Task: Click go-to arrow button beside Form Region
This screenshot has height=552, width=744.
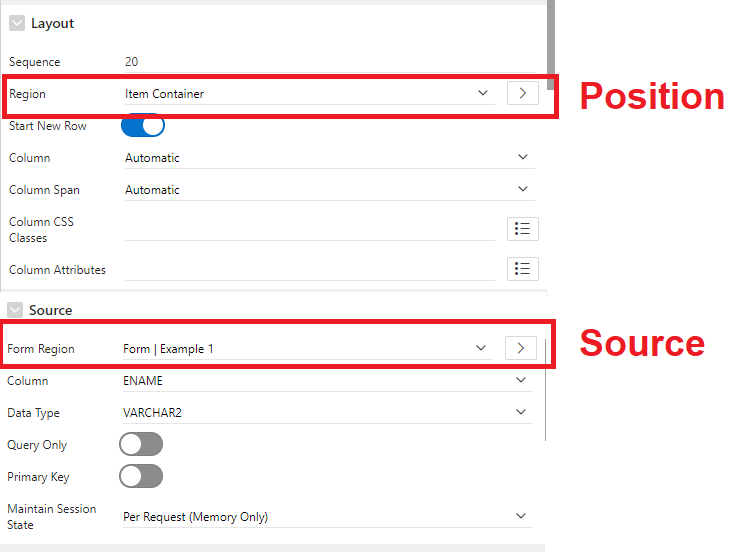Action: coord(521,348)
